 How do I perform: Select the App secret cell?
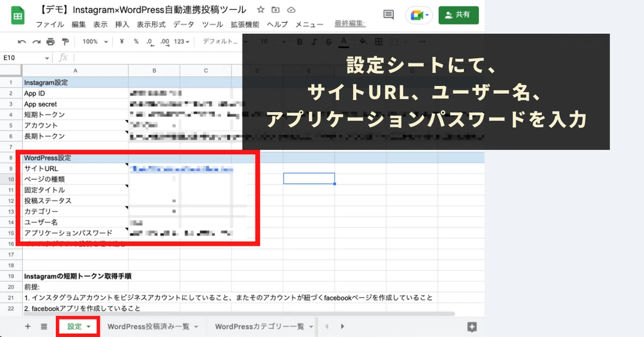75,104
